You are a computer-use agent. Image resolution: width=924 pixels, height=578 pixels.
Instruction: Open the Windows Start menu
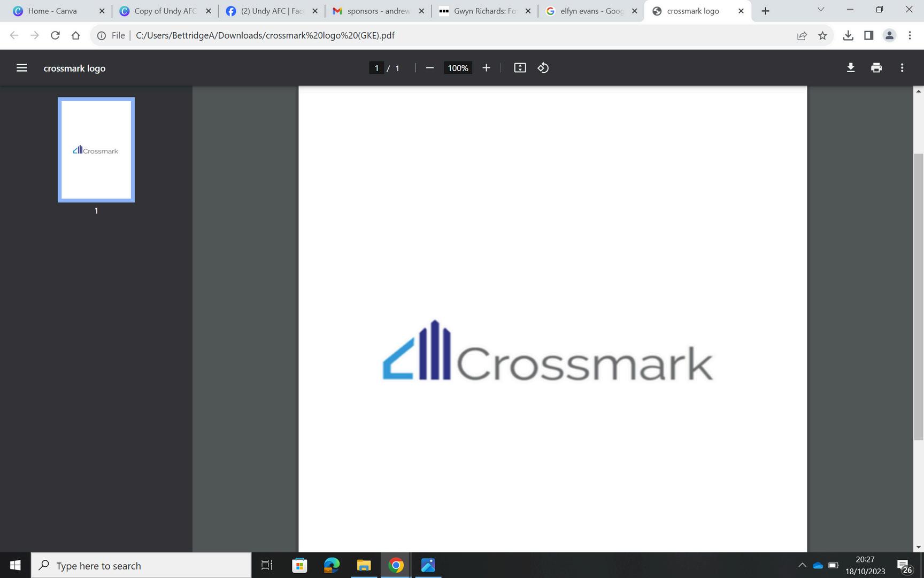point(15,565)
